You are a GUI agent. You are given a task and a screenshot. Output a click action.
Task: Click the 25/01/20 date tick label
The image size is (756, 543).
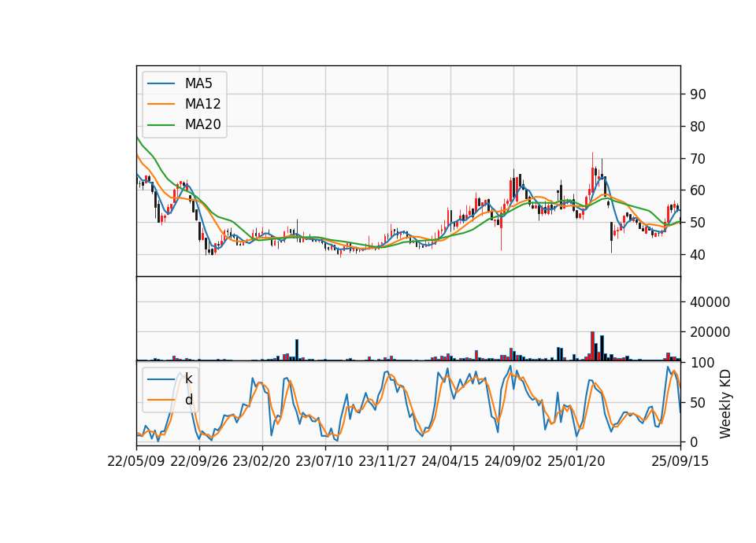[576, 462]
